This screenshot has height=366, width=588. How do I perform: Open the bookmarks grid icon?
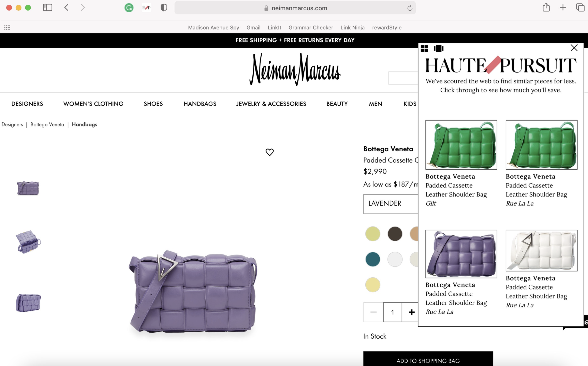(7, 27)
